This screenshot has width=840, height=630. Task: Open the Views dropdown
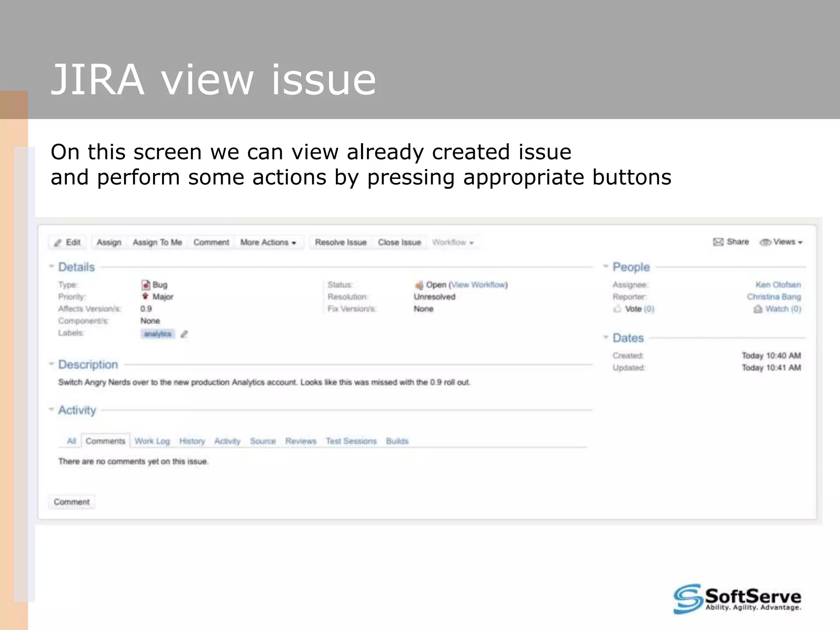coord(781,242)
